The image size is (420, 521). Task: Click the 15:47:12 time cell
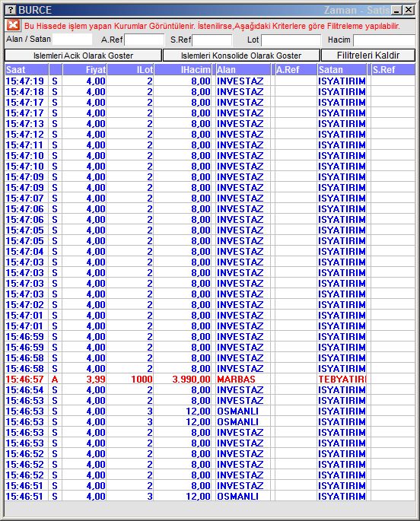pos(25,134)
